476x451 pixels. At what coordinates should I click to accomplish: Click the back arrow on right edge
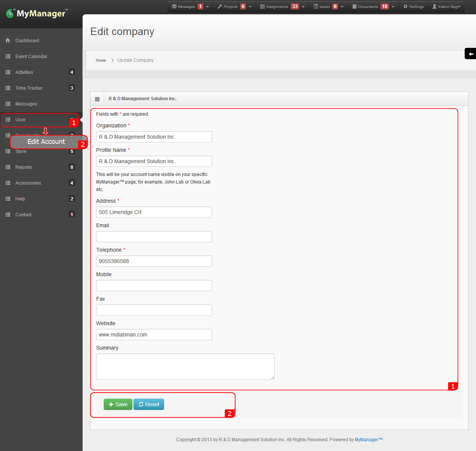pos(470,54)
